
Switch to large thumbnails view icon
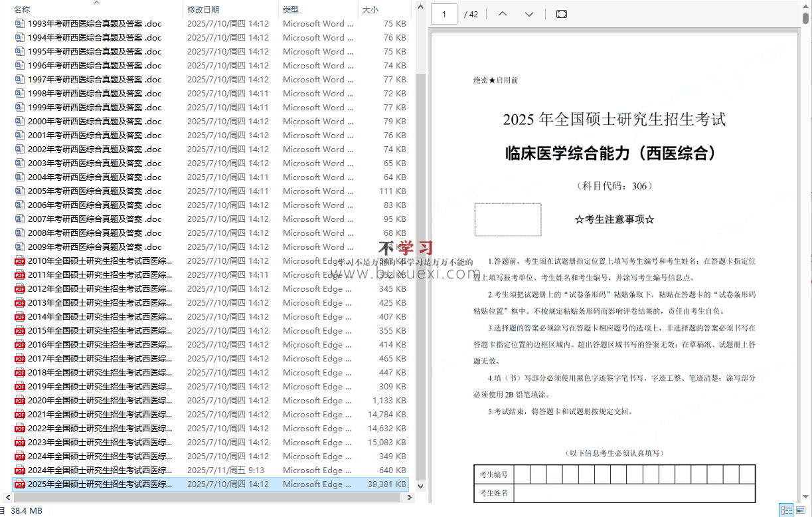[802, 510]
